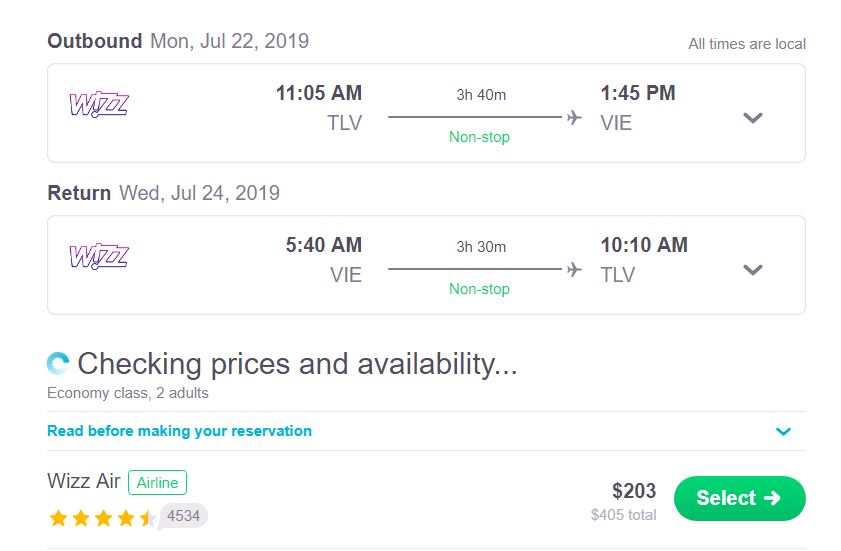This screenshot has width=841, height=551.
Task: Click the Wizz logo on the return flight
Action: 98,256
